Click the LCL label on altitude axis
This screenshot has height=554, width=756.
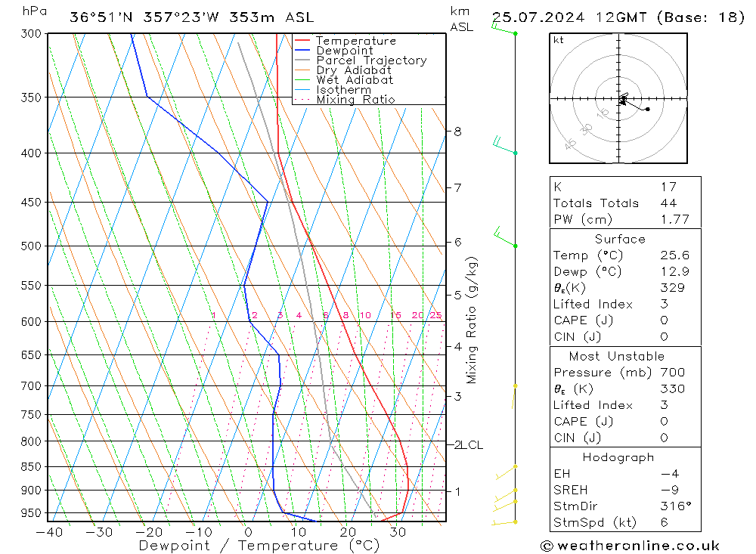pos(472,445)
